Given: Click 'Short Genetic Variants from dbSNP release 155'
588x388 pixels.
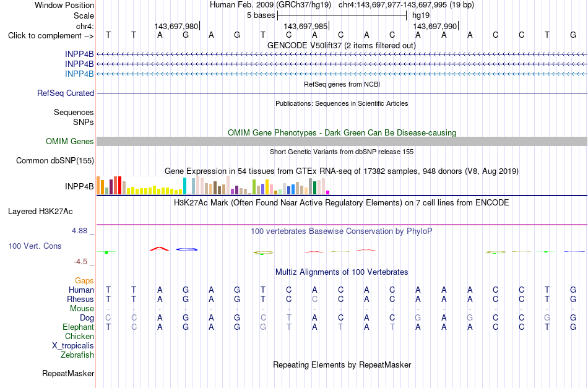Looking at the screenshot, I should 342,152.
